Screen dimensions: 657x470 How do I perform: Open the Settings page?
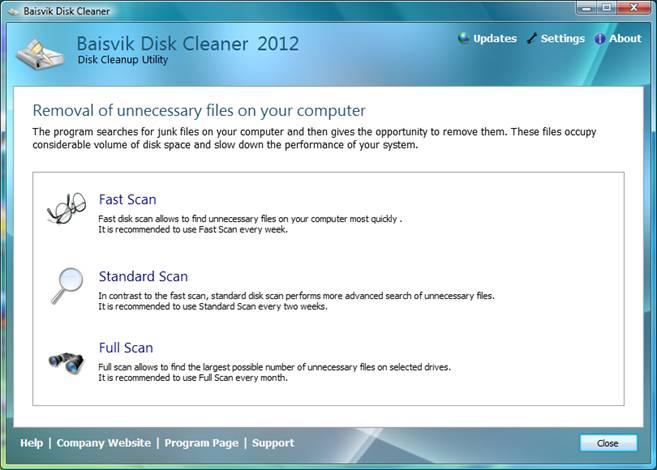click(562, 39)
